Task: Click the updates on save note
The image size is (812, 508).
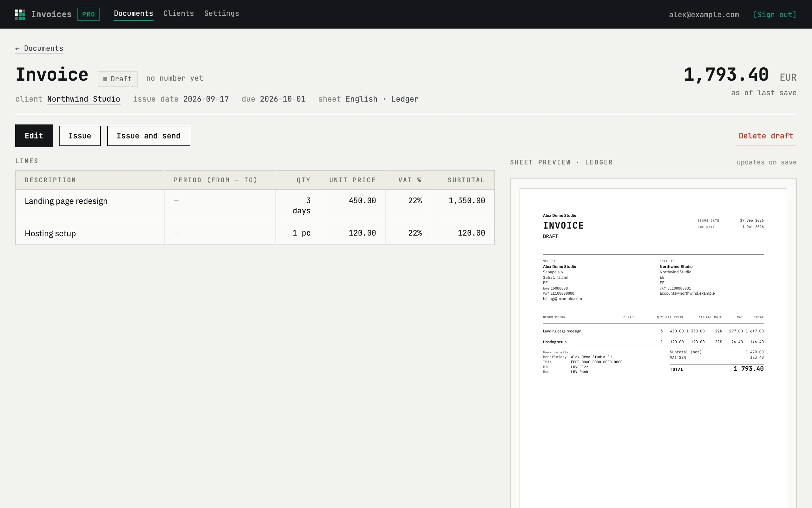Action: 766,162
